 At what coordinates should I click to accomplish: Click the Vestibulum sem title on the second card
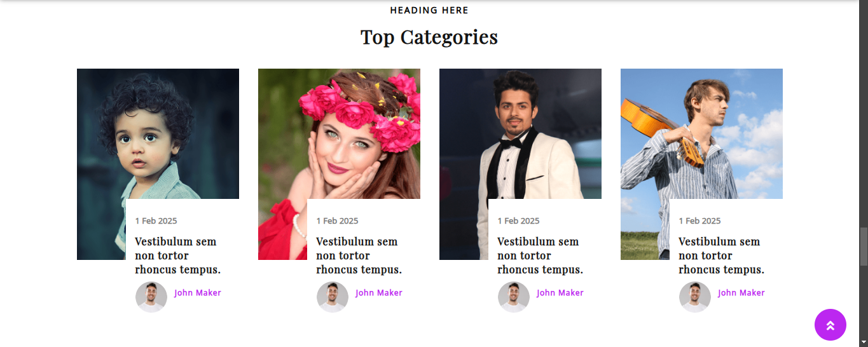359,255
